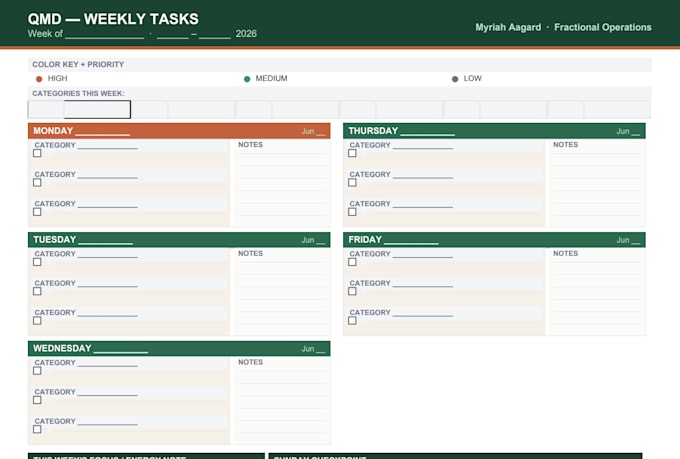Mark Wednesday's third category checkbox
Viewport: 680px width, 459px height.
(x=37, y=429)
